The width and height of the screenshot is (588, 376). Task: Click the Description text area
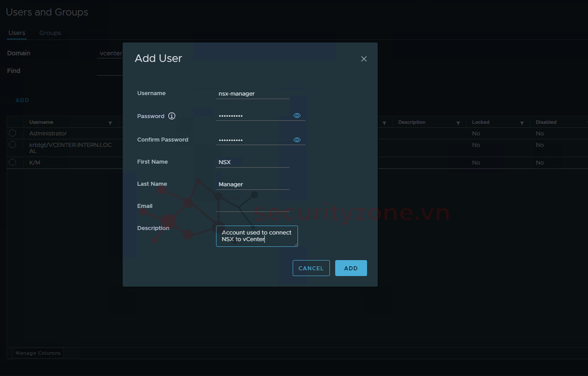(257, 236)
